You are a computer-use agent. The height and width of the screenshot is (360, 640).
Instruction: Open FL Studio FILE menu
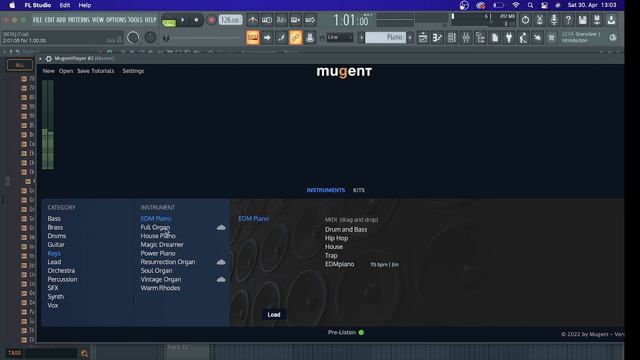tap(38, 20)
